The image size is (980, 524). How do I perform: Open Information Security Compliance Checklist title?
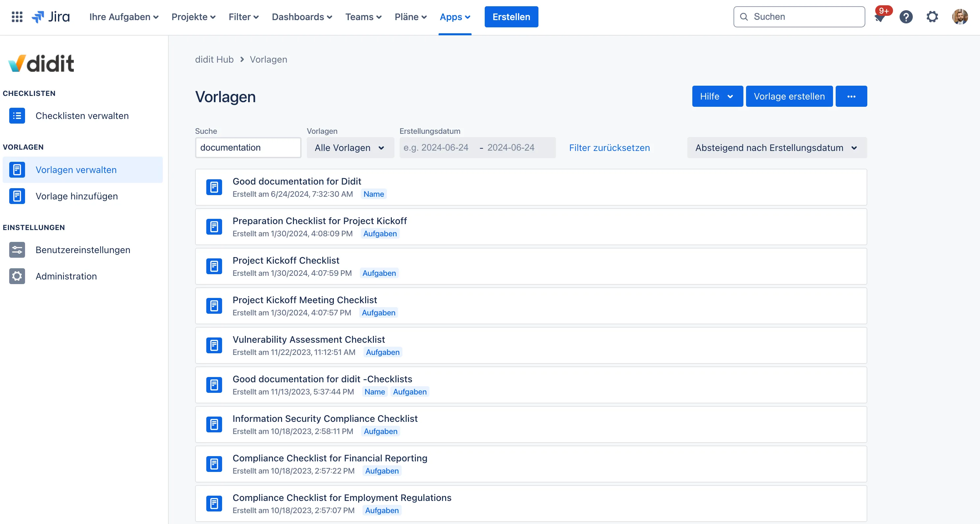click(x=325, y=419)
